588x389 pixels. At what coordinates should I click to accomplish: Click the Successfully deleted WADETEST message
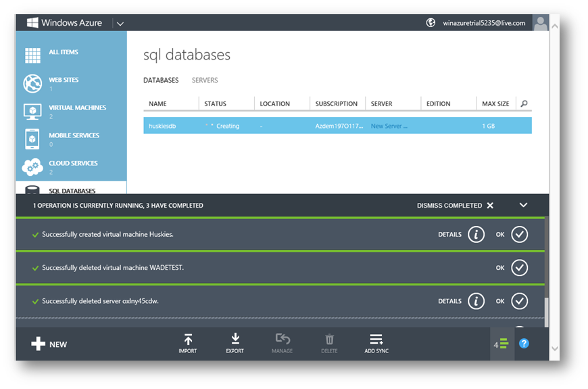113,268
